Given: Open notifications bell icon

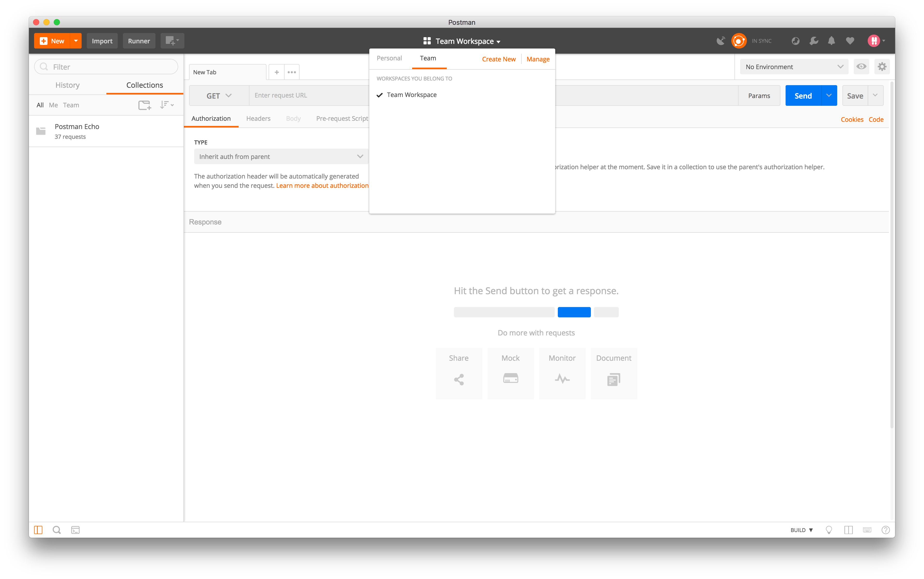Looking at the screenshot, I should (831, 41).
